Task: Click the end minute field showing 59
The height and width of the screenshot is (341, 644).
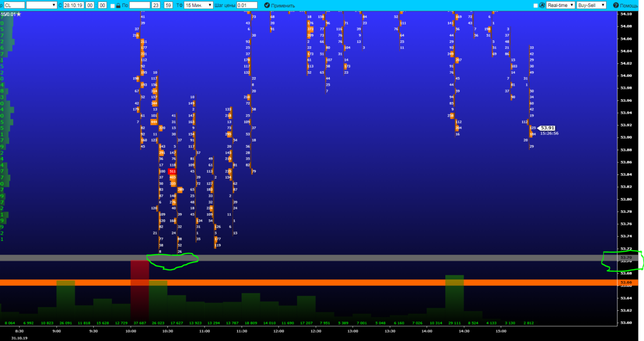Action: (x=168, y=5)
